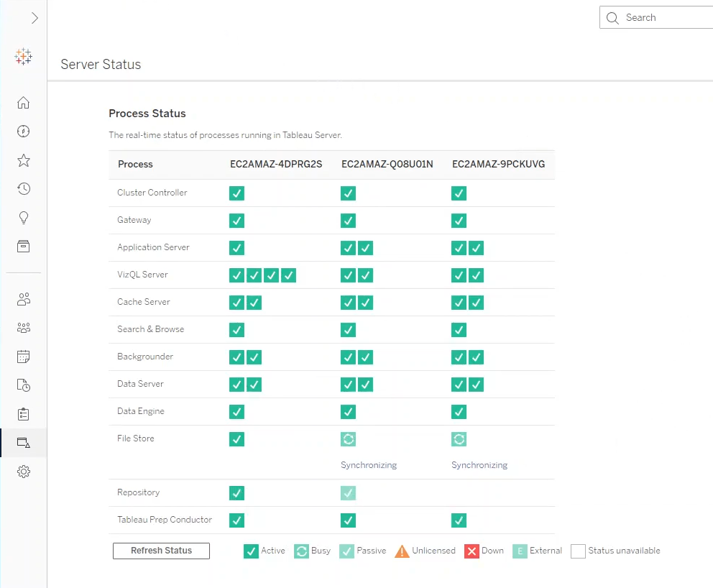The image size is (713, 588).
Task: Click the Unlicensed warning triangle legend icon
Action: [402, 551]
